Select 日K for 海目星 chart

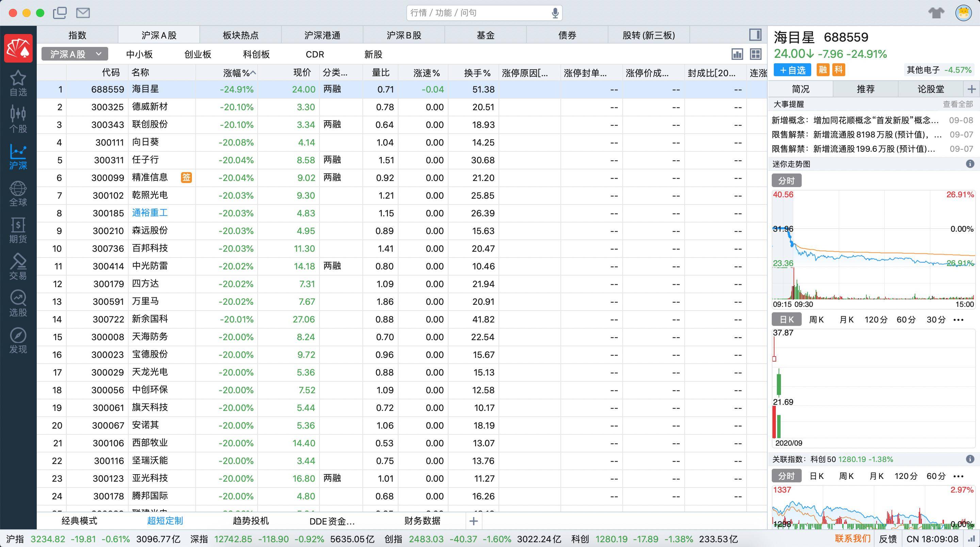786,319
